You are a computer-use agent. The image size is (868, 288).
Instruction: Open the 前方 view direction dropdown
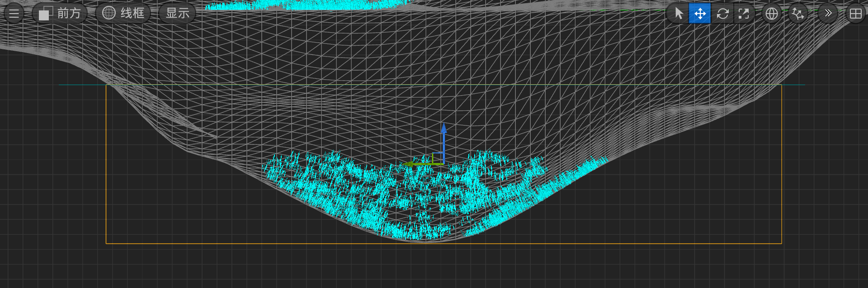(60, 13)
